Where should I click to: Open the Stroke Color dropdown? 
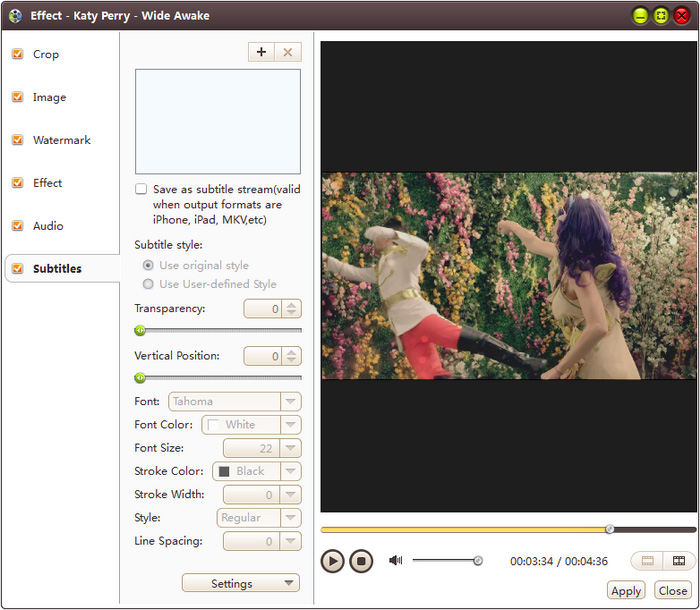click(257, 471)
